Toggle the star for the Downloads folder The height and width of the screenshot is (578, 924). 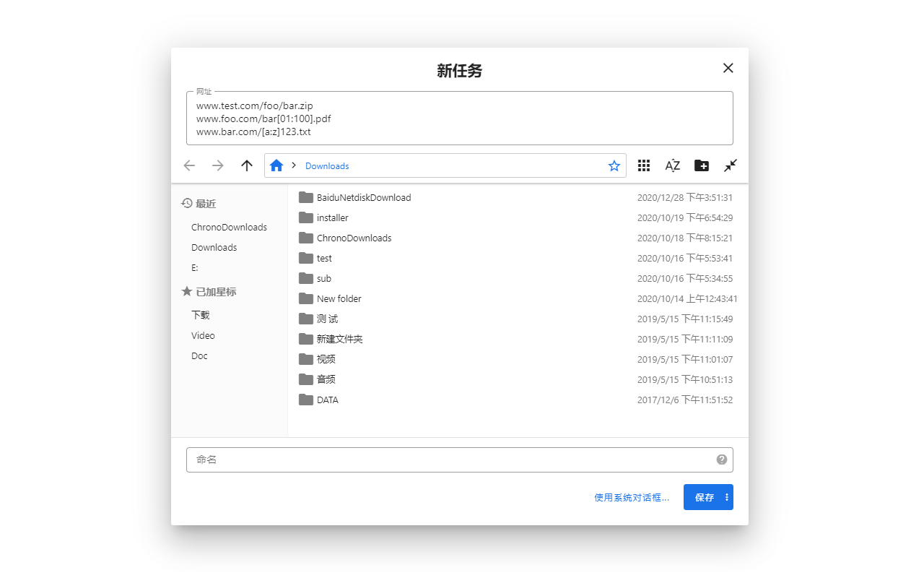point(614,165)
